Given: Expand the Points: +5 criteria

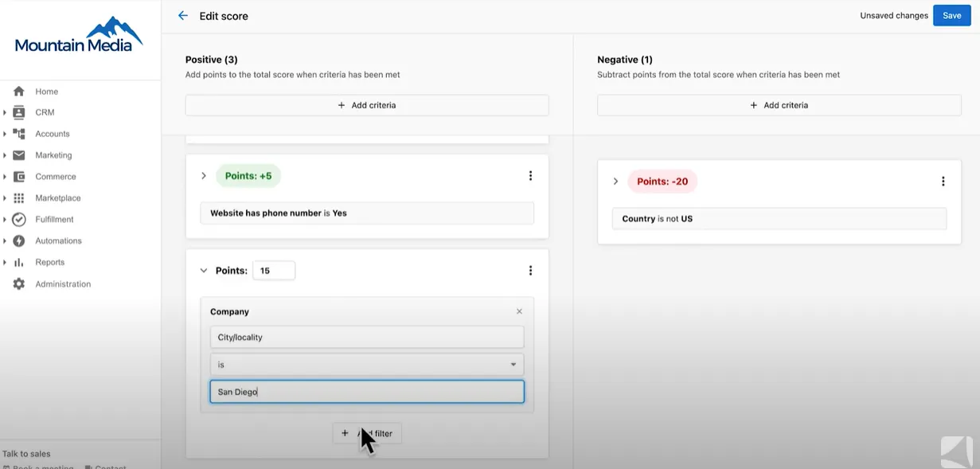Looking at the screenshot, I should tap(204, 175).
